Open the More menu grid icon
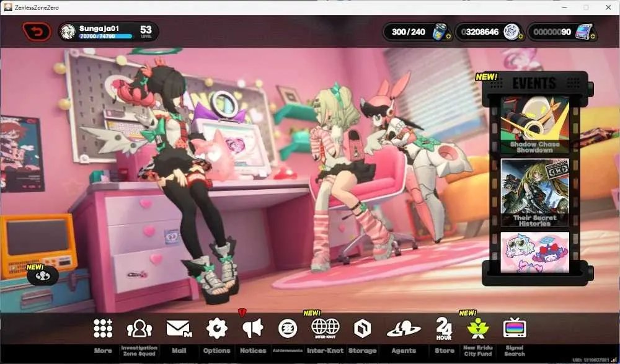The width and height of the screenshot is (620, 364). (103, 329)
